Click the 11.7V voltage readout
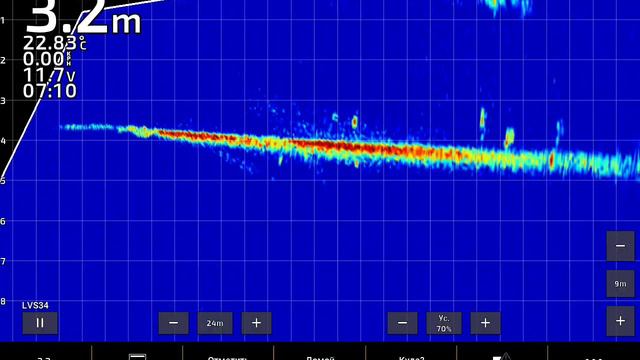 point(49,75)
